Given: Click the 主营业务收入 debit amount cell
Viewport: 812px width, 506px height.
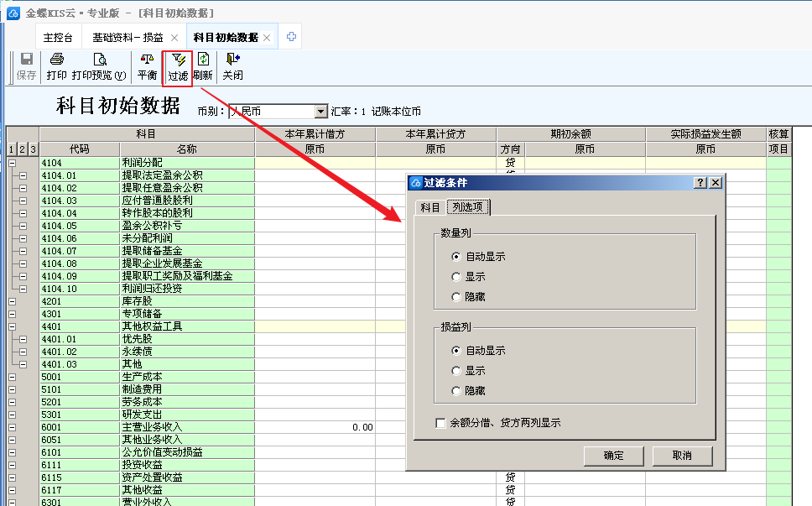Looking at the screenshot, I should tap(315, 427).
